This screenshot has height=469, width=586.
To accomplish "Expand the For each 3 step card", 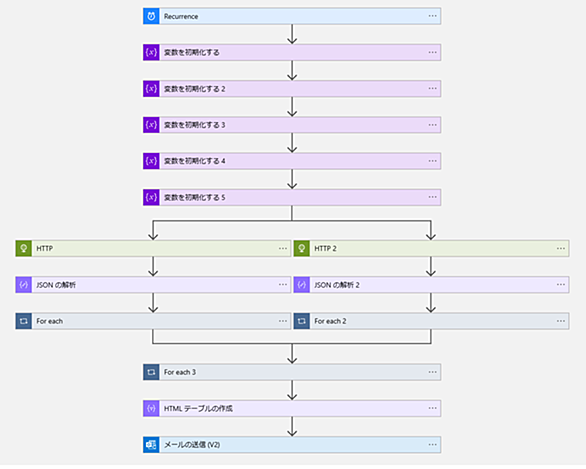I will tap(292, 372).
